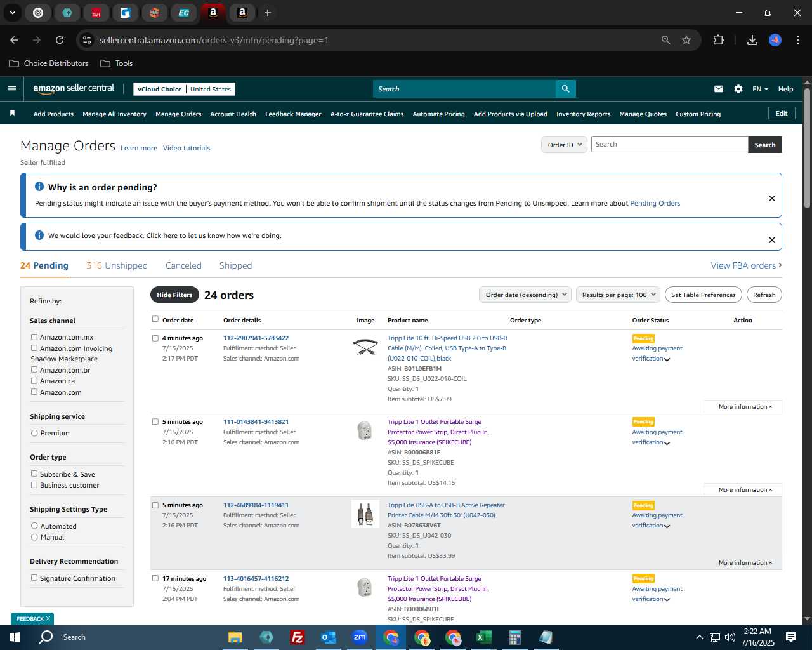812x650 pixels.
Task: Open Zoom from taskbar
Action: pyautogui.click(x=360, y=637)
